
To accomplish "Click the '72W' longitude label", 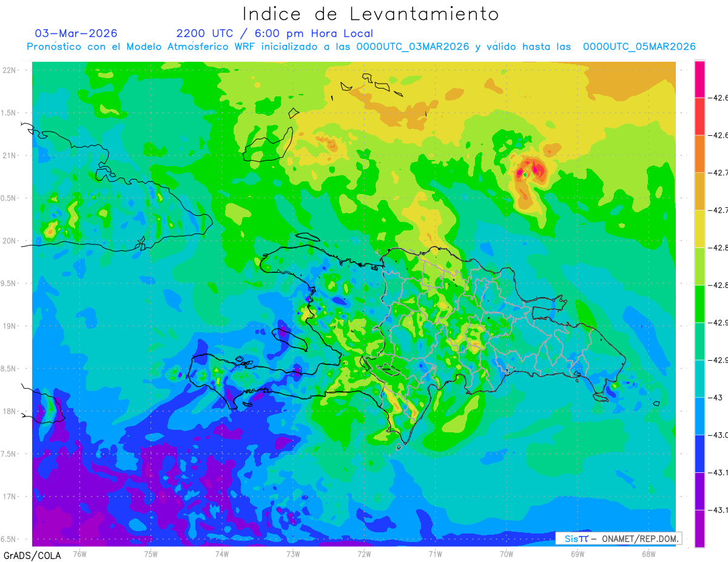I will [x=364, y=554].
